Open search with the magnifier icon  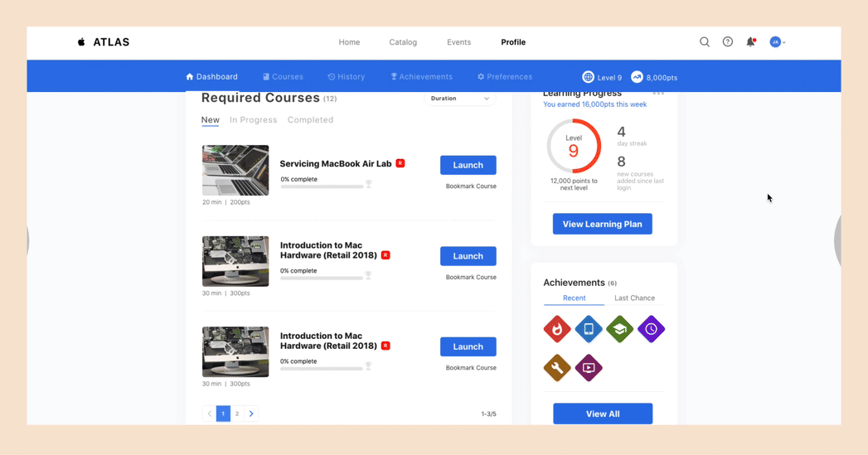[705, 42]
